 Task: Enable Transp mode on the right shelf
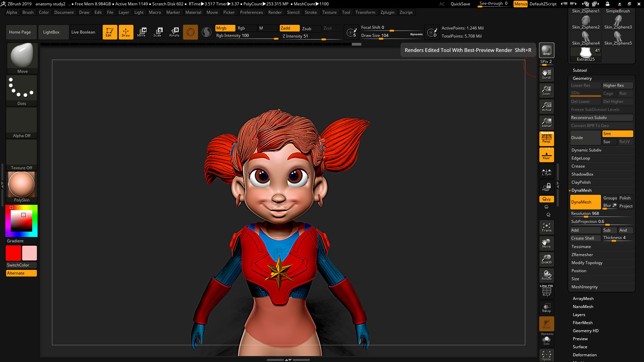coord(546,307)
